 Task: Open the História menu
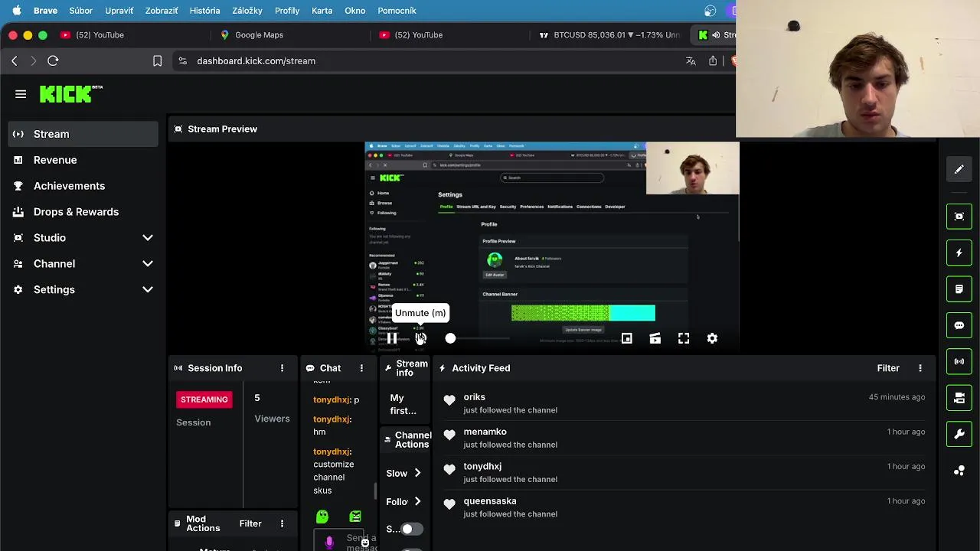pyautogui.click(x=204, y=11)
